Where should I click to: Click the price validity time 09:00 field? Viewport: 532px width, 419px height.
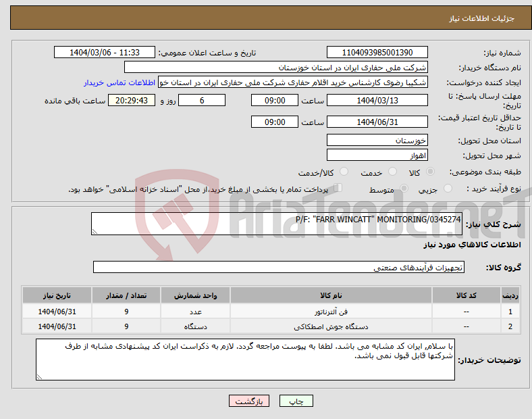pos(275,122)
